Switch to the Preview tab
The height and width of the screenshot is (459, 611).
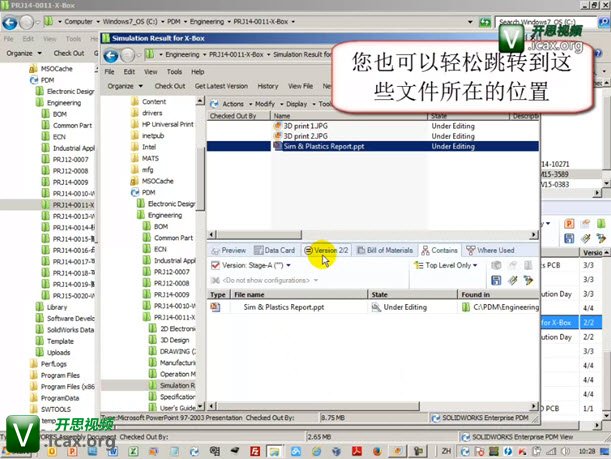point(228,250)
